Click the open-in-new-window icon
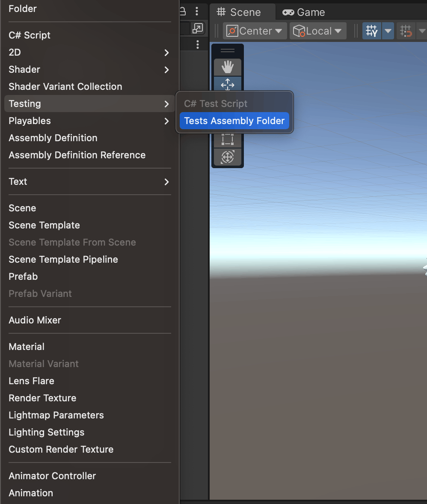This screenshot has height=504, width=427. (x=197, y=28)
